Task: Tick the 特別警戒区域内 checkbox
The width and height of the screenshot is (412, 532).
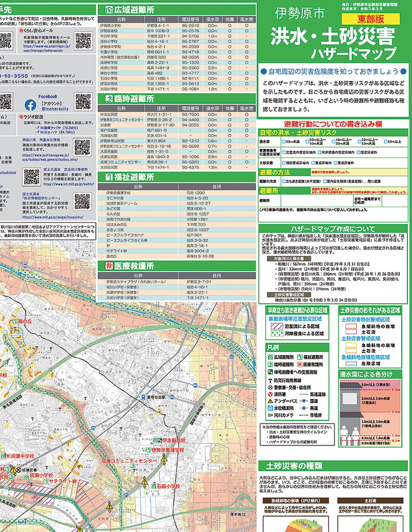Action: [x=284, y=163]
